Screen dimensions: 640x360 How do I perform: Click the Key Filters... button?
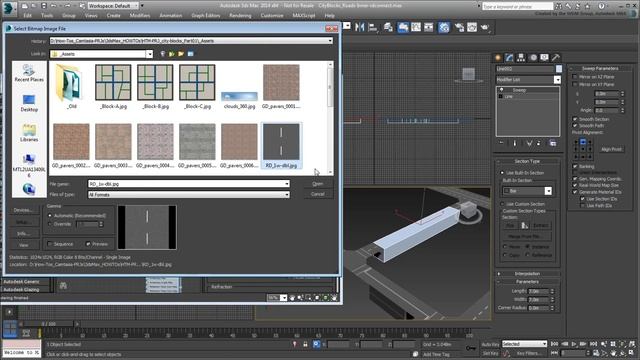529,353
